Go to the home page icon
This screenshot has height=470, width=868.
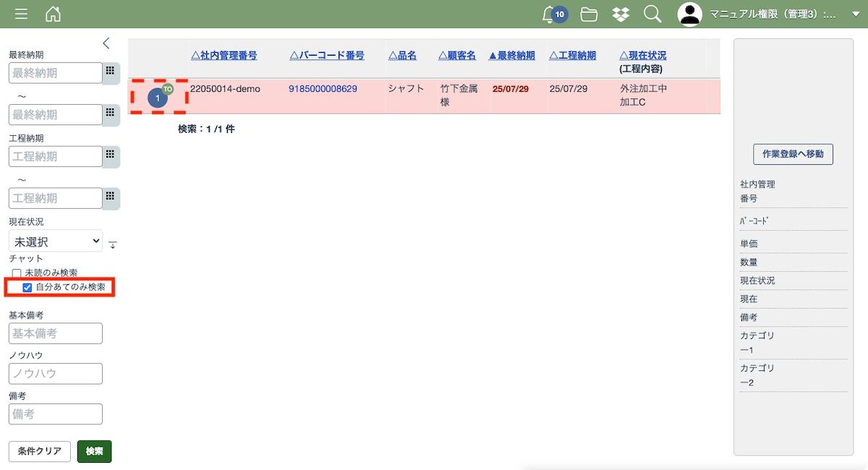click(53, 14)
